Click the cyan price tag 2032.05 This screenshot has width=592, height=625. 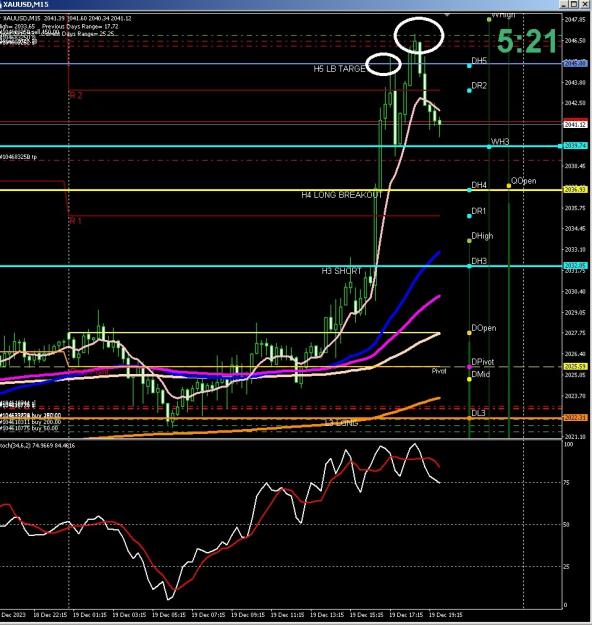tap(575, 265)
